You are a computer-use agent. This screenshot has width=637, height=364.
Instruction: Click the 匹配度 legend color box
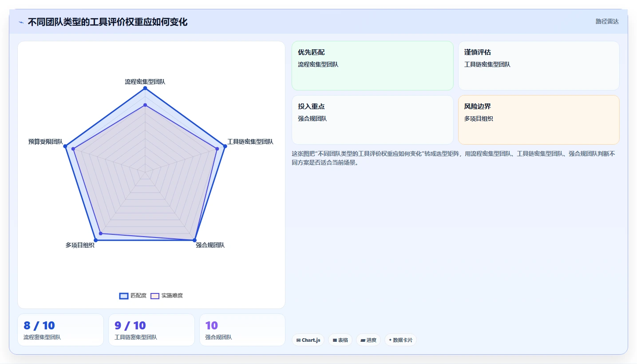click(x=124, y=296)
